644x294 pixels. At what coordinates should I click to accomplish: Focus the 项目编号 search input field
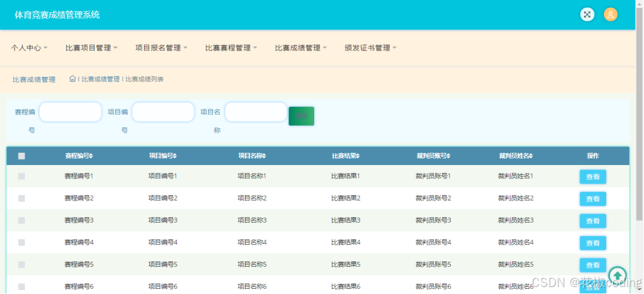pos(163,112)
